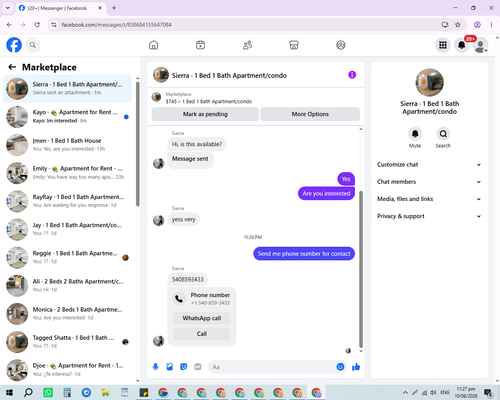Open Windows Start menu
Screen dimensions: 500x400
(9, 392)
